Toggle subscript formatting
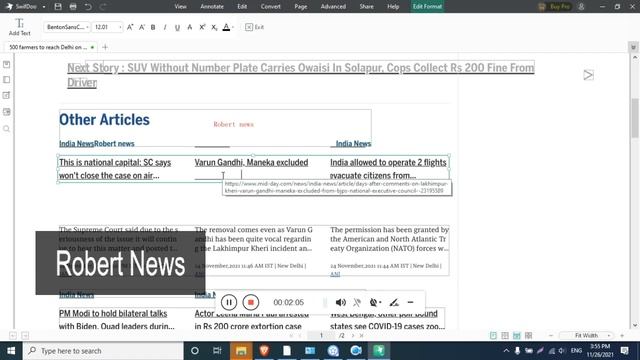 (x=214, y=27)
